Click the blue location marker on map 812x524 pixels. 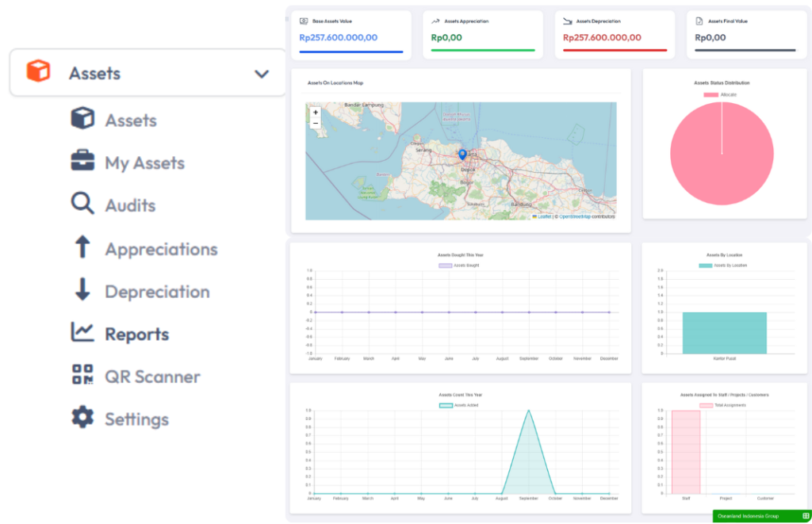[462, 155]
